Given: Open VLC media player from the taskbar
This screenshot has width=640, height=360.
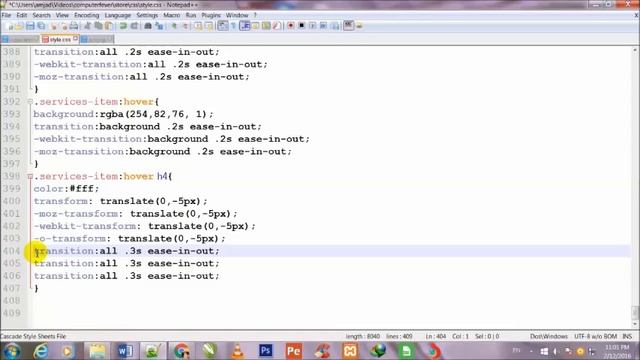Looking at the screenshot, I should (x=238, y=351).
